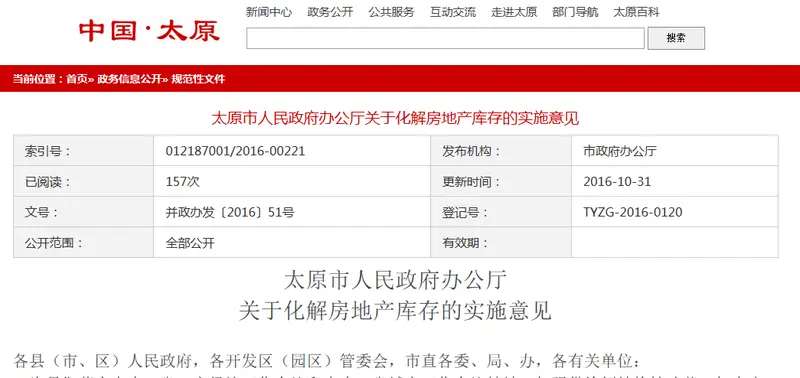This screenshot has height=378, width=800.
Task: Click the 已阅读 label cell
Action: click(84, 182)
